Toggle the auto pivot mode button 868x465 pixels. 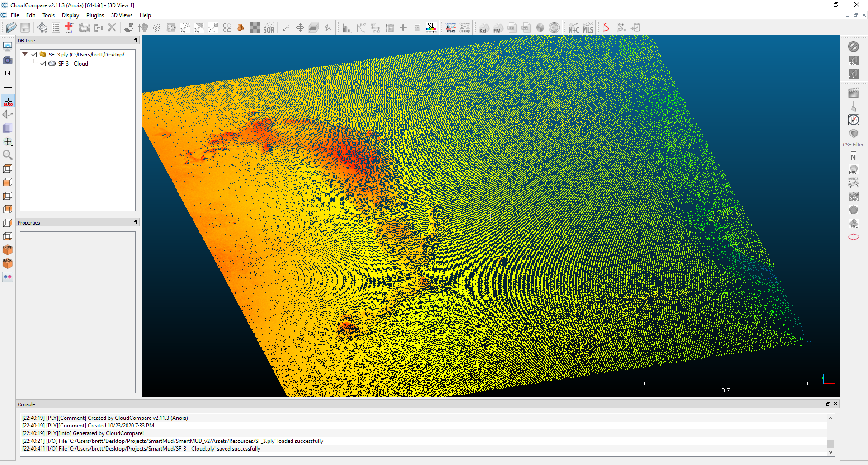point(8,101)
